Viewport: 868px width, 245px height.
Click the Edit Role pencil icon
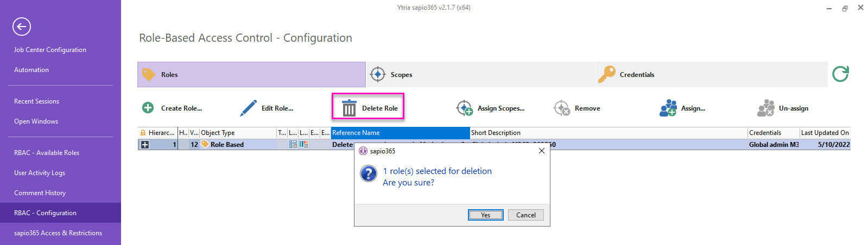coord(249,108)
